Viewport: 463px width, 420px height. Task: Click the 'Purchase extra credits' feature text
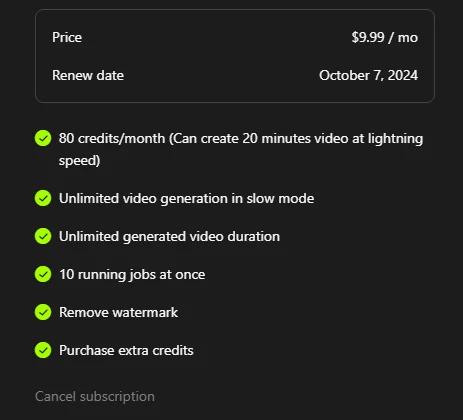pyautogui.click(x=126, y=350)
